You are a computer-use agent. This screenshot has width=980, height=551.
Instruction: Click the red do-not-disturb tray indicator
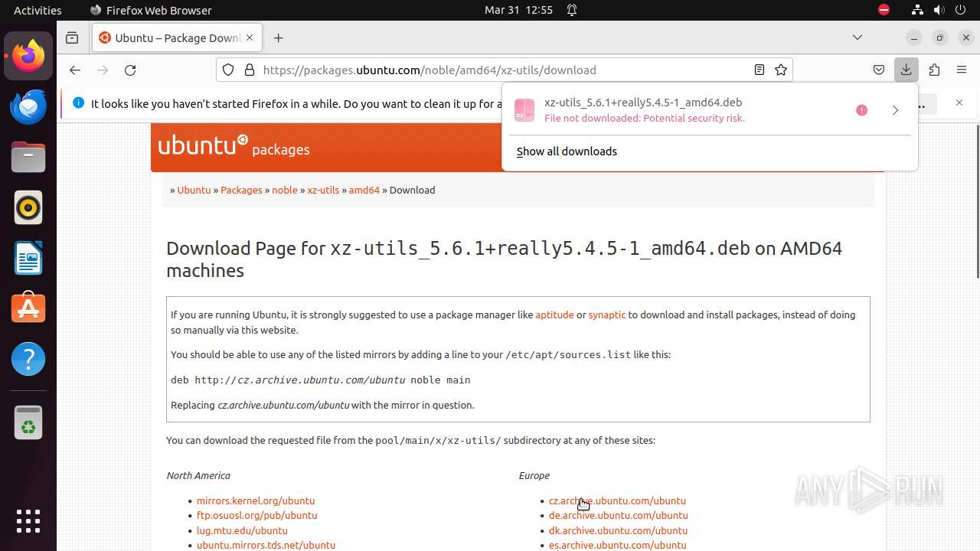coord(884,10)
